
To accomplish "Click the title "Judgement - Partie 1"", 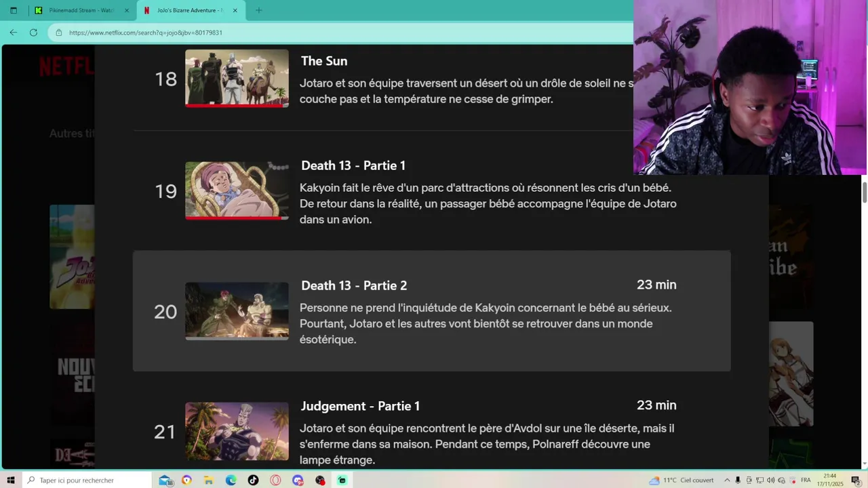I will pos(360,406).
